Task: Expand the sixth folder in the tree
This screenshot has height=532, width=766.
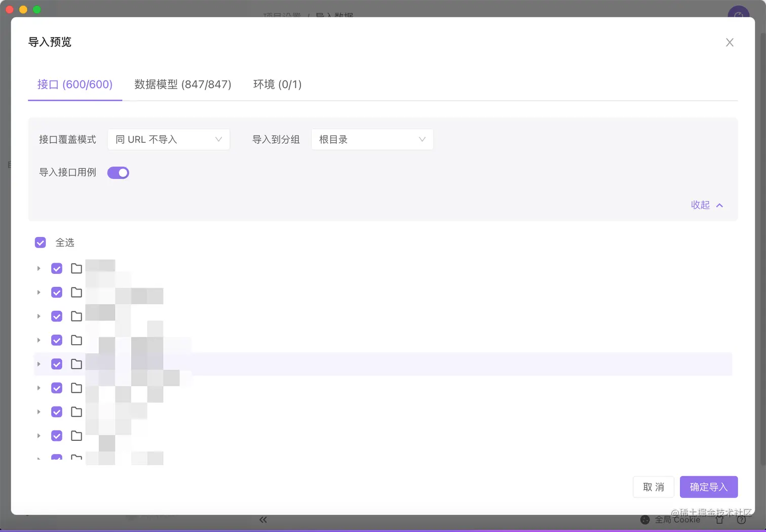Action: (39, 388)
